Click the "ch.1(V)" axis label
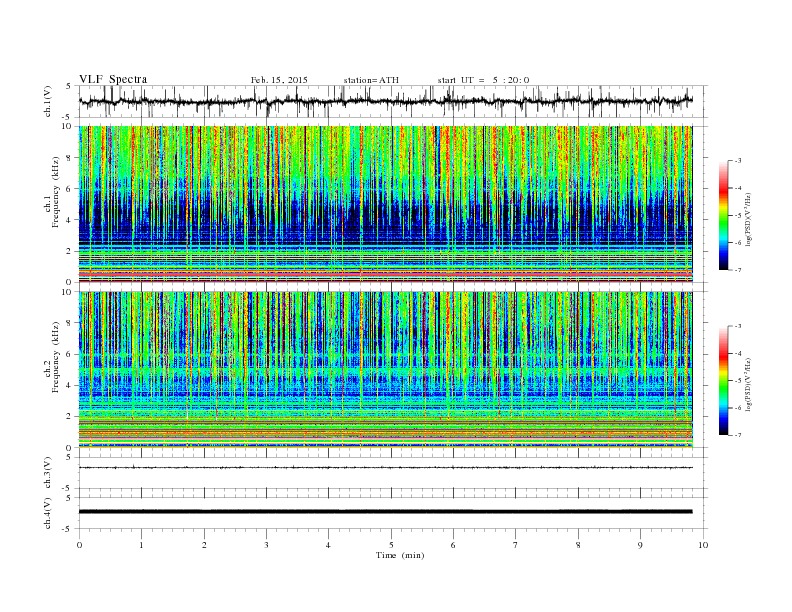This screenshot has width=792, height=612. pyautogui.click(x=48, y=101)
